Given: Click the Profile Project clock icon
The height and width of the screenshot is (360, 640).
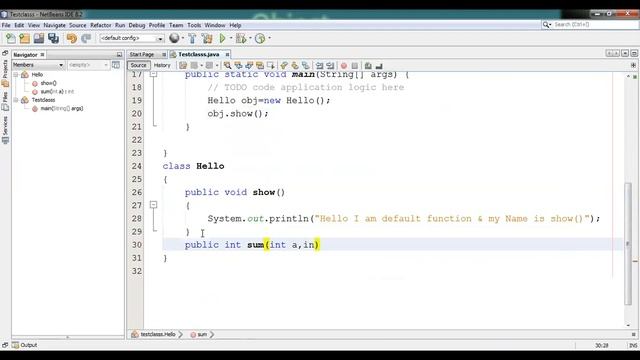Looking at the screenshot, I should tap(260, 38).
